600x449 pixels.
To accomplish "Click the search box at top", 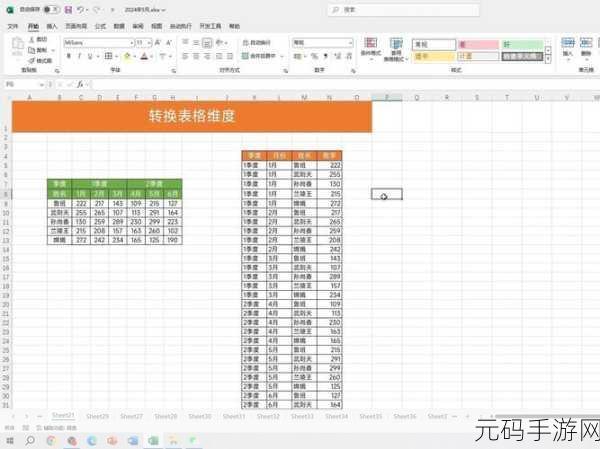I will click(403, 10).
